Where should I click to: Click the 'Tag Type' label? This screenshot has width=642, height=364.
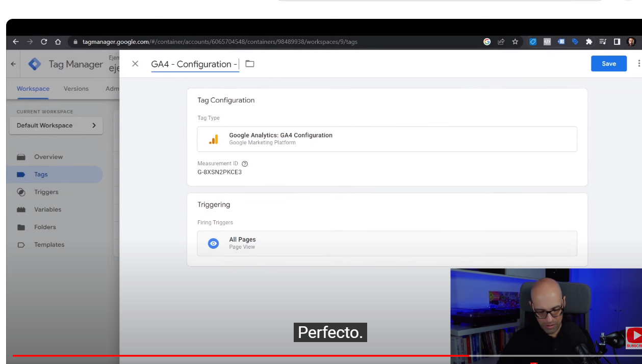(209, 118)
